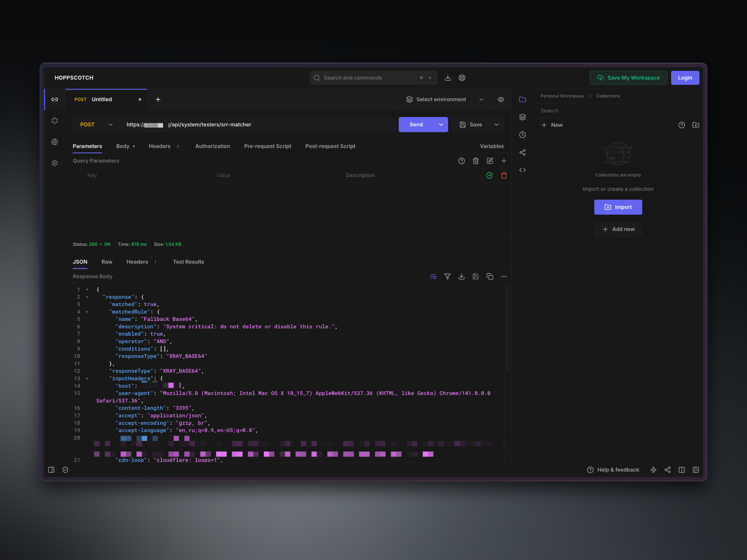Toggle the environment preview eye icon
The height and width of the screenshot is (560, 747).
click(x=501, y=100)
